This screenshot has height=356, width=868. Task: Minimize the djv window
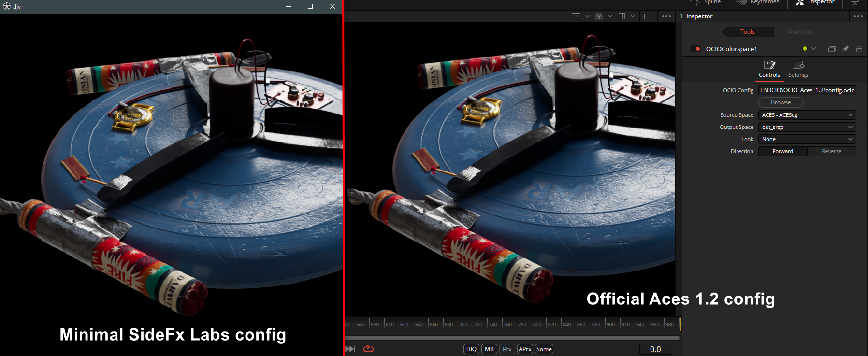click(x=289, y=6)
